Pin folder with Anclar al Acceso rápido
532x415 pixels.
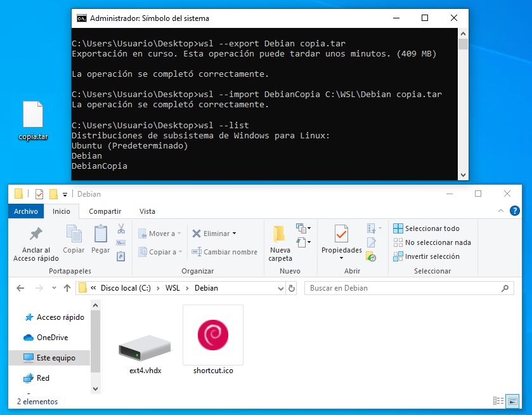click(x=36, y=244)
